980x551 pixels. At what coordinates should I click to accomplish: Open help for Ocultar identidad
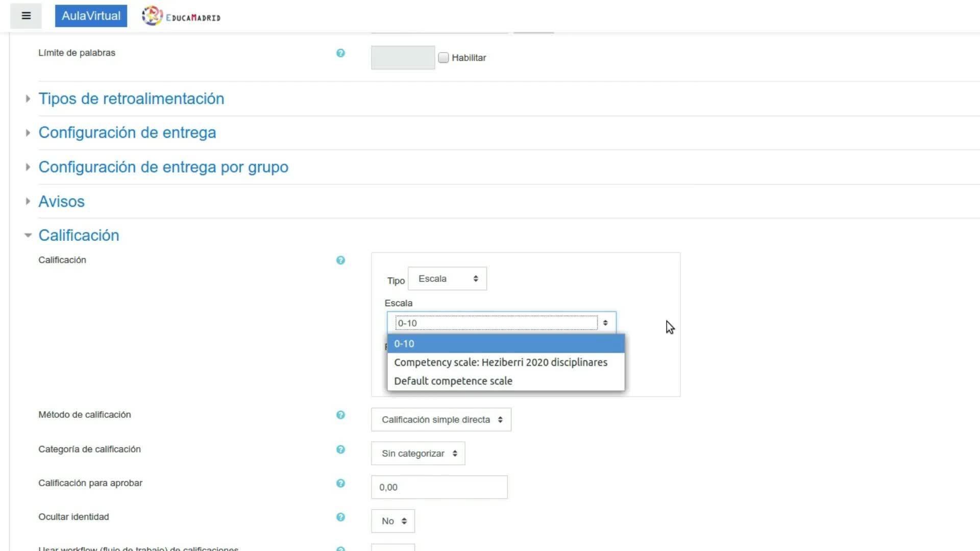point(340,517)
